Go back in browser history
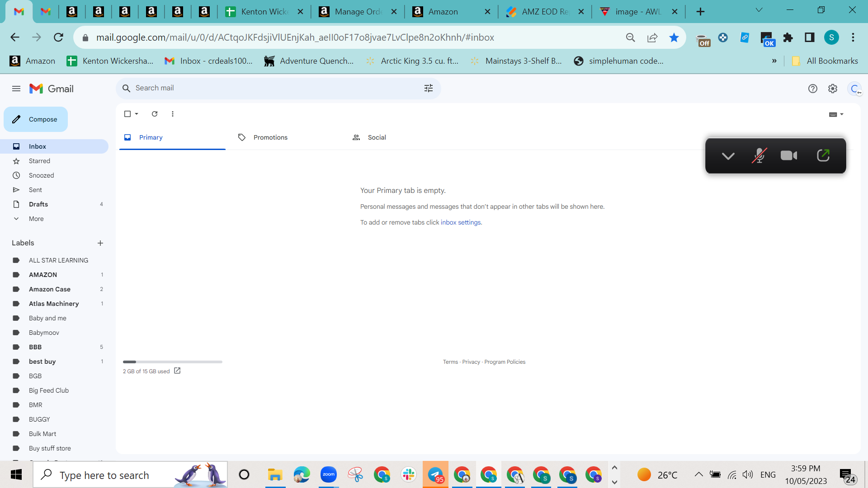868x488 pixels. pyautogui.click(x=15, y=38)
